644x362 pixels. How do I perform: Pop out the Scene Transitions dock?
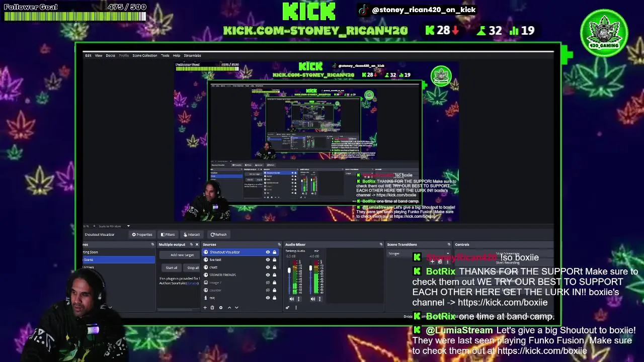[x=449, y=244]
